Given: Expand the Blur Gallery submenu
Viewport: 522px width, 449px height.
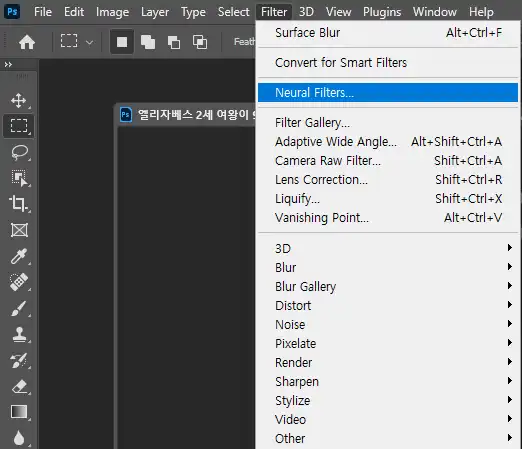Looking at the screenshot, I should tap(388, 286).
